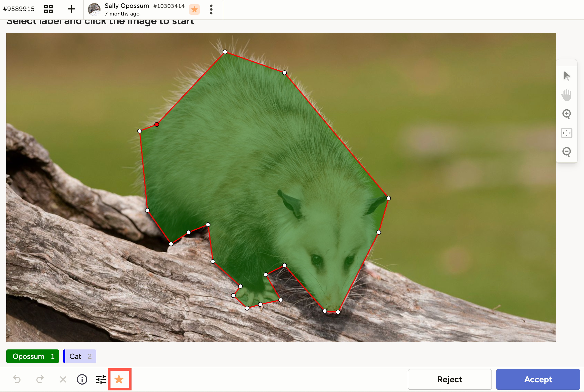Zoom out of the image

click(567, 152)
